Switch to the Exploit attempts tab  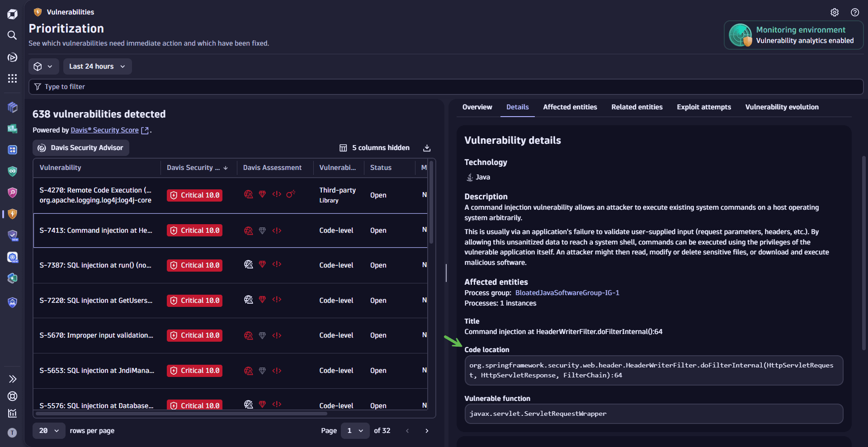coord(703,107)
